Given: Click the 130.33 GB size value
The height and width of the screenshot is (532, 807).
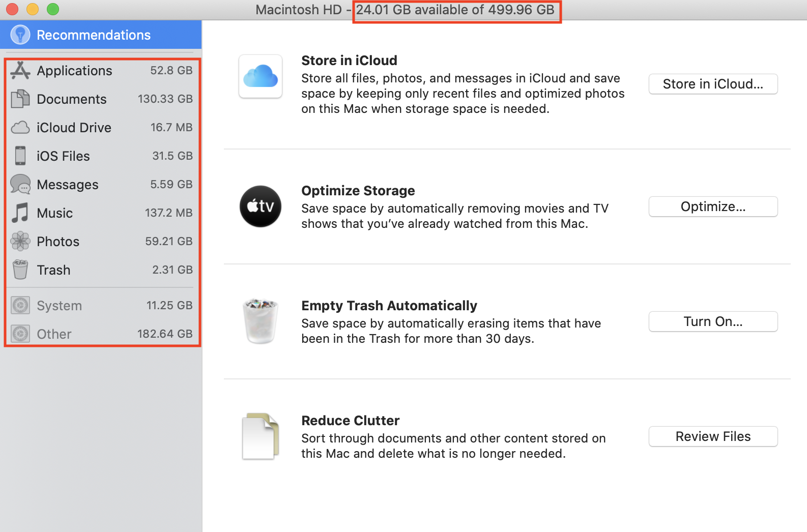Looking at the screenshot, I should (x=165, y=99).
